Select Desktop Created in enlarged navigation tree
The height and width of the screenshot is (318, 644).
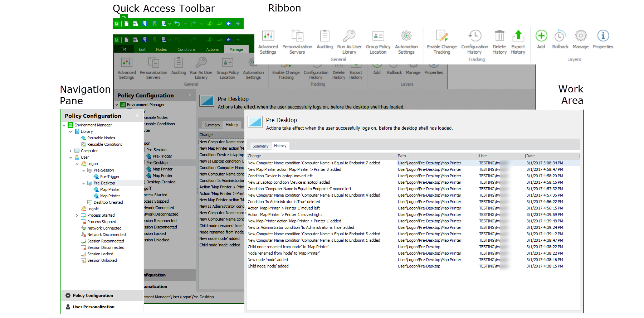coord(108,203)
